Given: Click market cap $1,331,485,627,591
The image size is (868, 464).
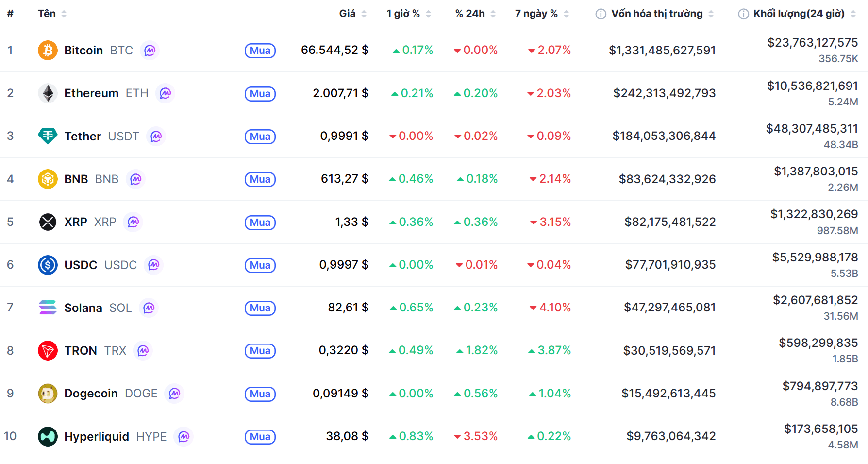Looking at the screenshot, I should point(662,51).
